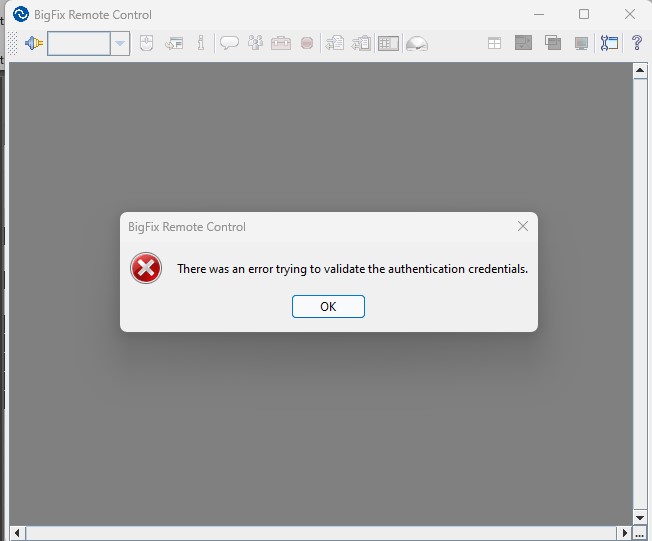
Task: Click the mouse control icon
Action: pyautogui.click(x=147, y=43)
